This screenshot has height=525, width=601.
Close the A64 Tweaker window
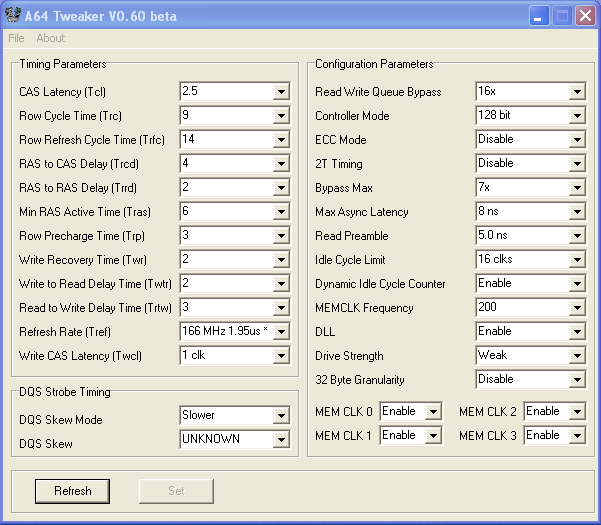coord(586,16)
